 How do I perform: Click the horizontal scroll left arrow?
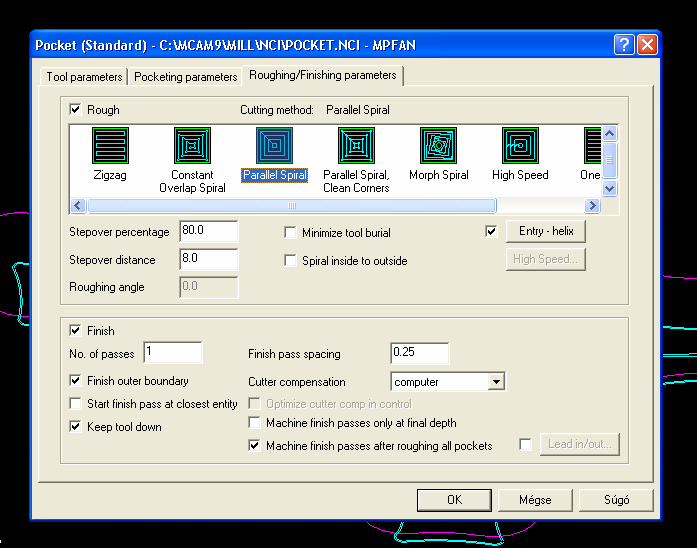[x=78, y=205]
